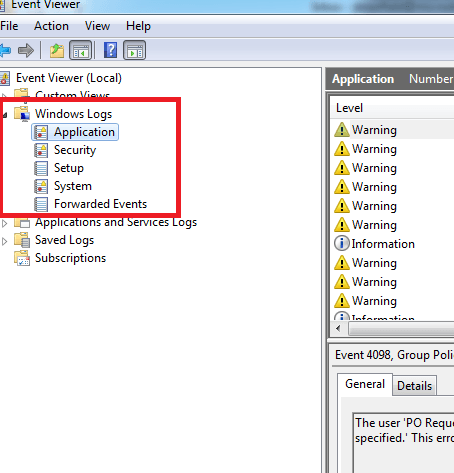Select Forwarded Events log
Screen dimensions: 454x473
100,204
